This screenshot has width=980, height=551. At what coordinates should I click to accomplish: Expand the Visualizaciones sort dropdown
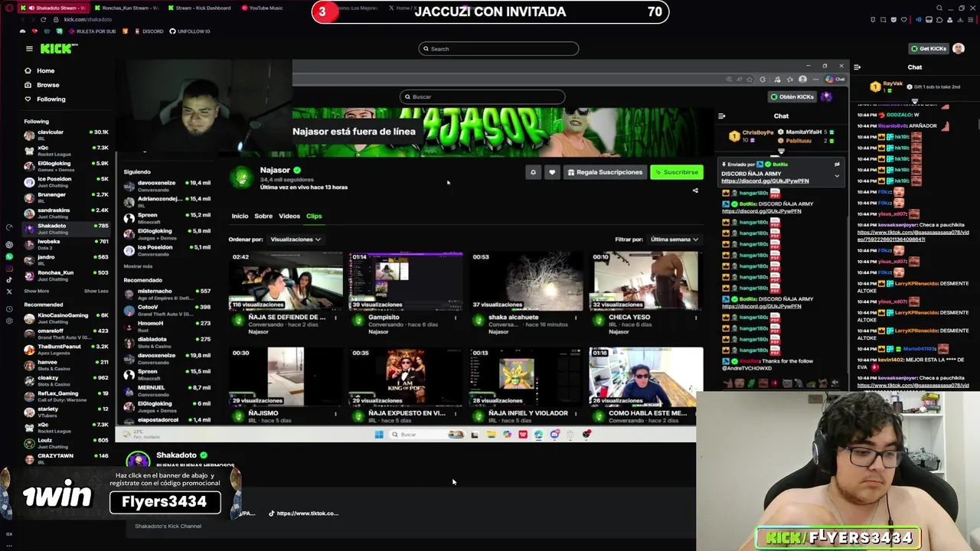[296, 240]
